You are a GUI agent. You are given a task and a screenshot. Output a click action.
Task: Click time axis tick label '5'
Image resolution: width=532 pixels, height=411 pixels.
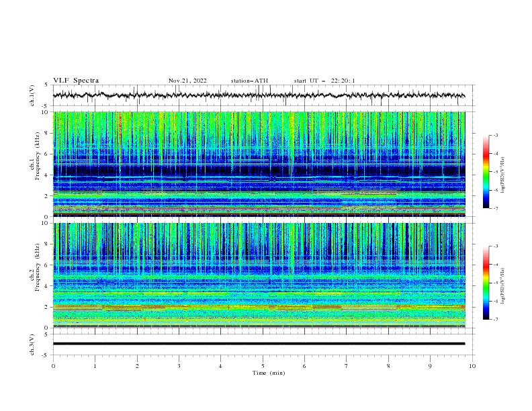click(x=263, y=366)
